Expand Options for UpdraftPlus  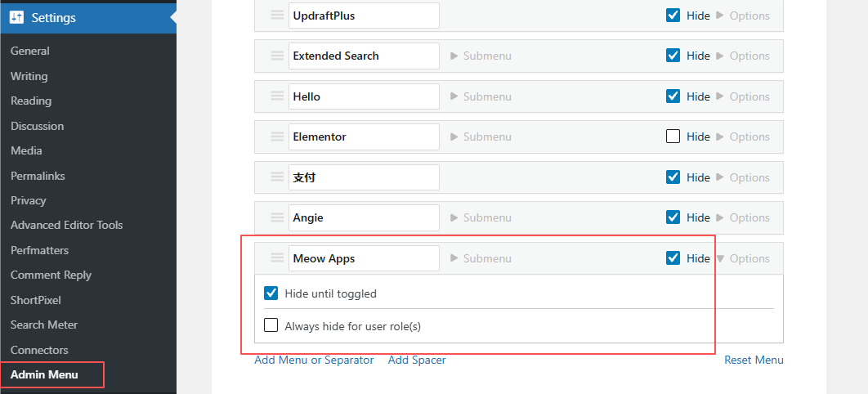pos(743,16)
